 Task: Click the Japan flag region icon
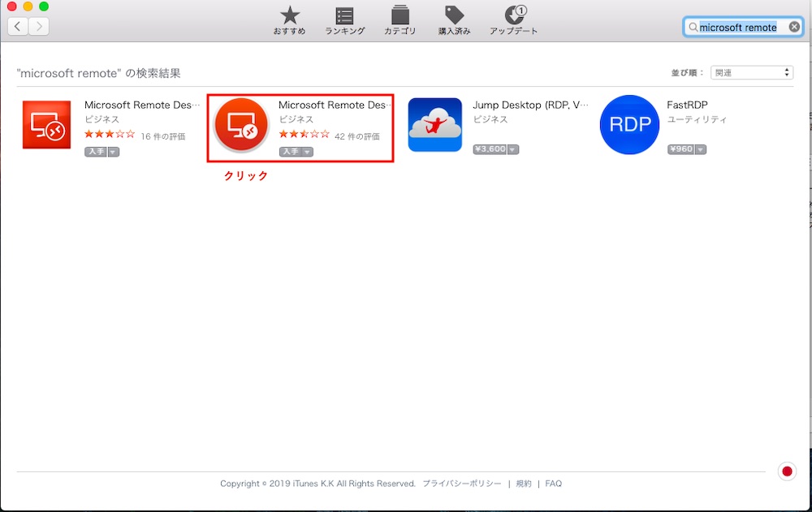(787, 471)
